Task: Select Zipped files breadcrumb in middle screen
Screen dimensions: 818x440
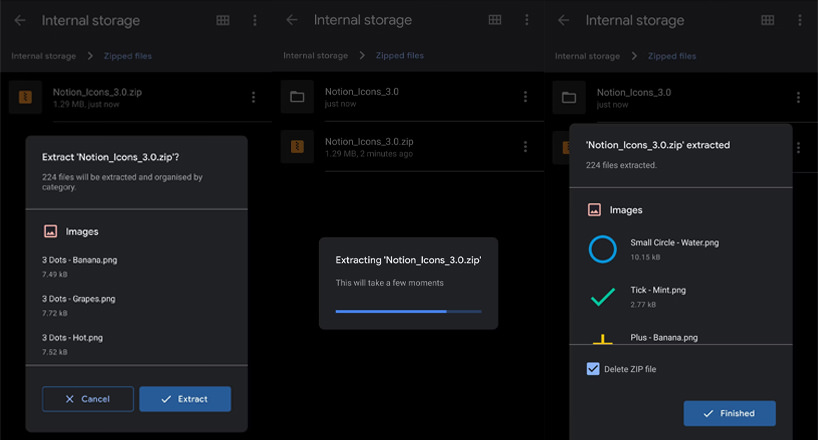Action: (x=400, y=55)
